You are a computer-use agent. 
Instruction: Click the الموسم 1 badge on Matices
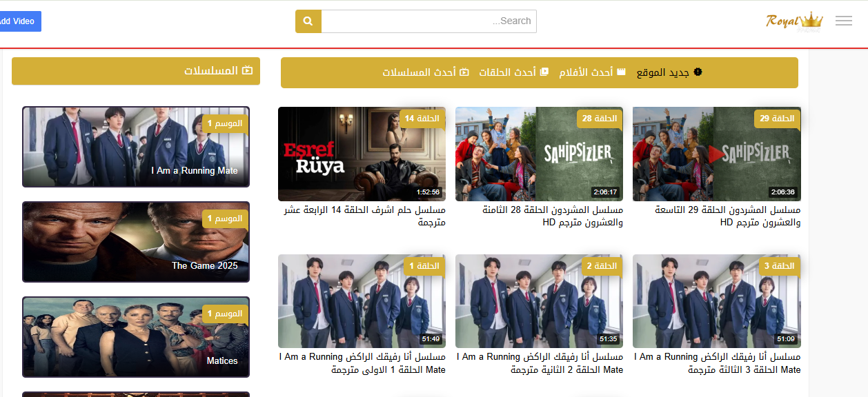click(226, 314)
